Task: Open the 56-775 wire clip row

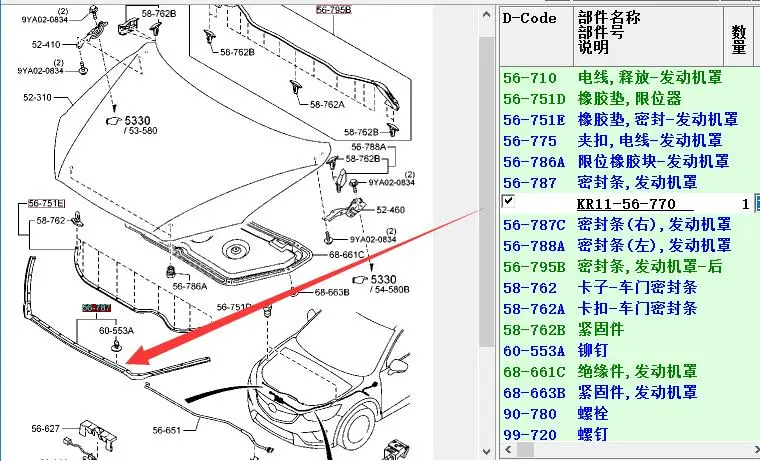Action: 629,141
